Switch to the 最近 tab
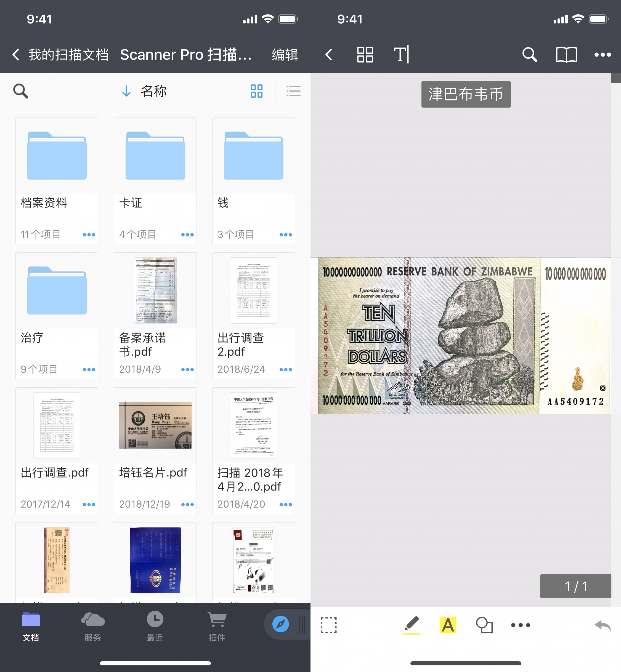The height and width of the screenshot is (672, 621). tap(155, 626)
